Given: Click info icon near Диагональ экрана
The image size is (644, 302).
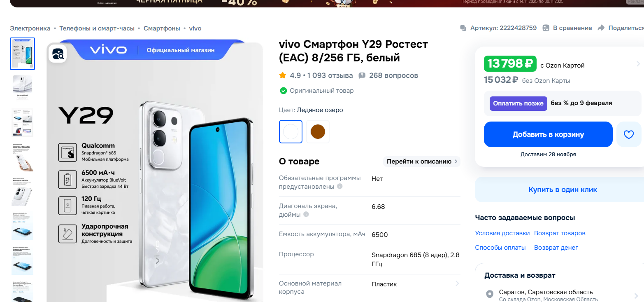Looking at the screenshot, I should pyautogui.click(x=306, y=214).
